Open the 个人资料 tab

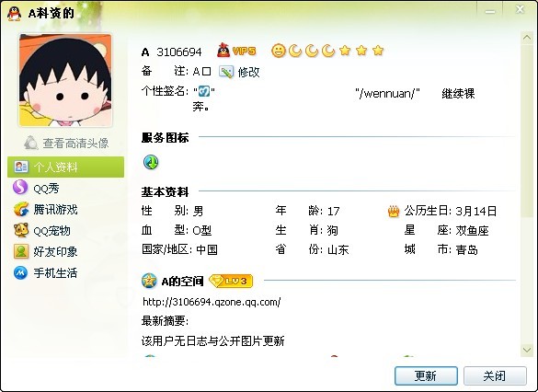[x=65, y=167]
